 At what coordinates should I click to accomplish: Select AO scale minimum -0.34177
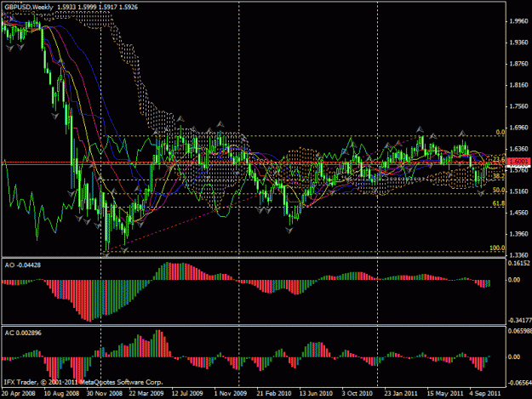click(518, 321)
